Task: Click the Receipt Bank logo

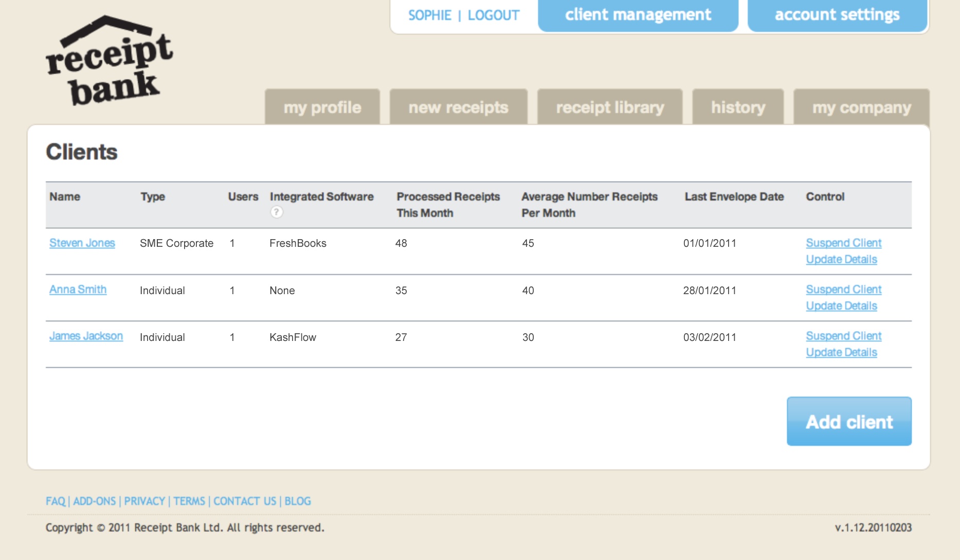Action: pyautogui.click(x=110, y=62)
